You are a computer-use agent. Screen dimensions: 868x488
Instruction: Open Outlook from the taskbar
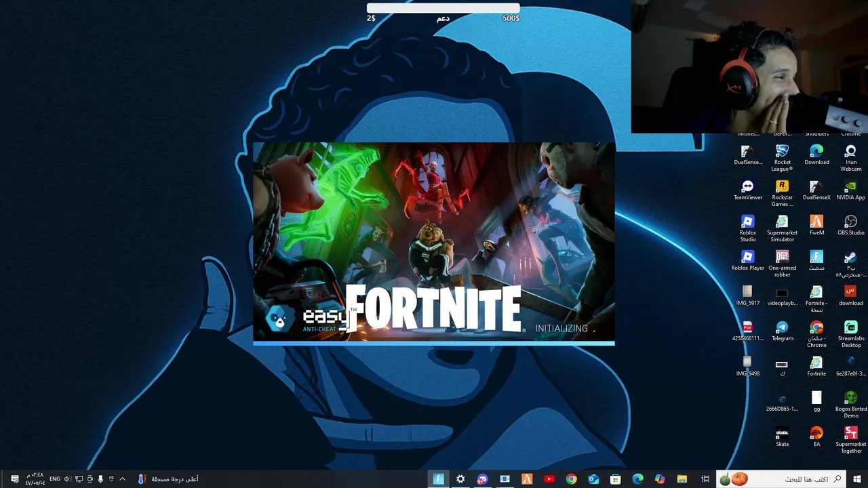point(593,479)
